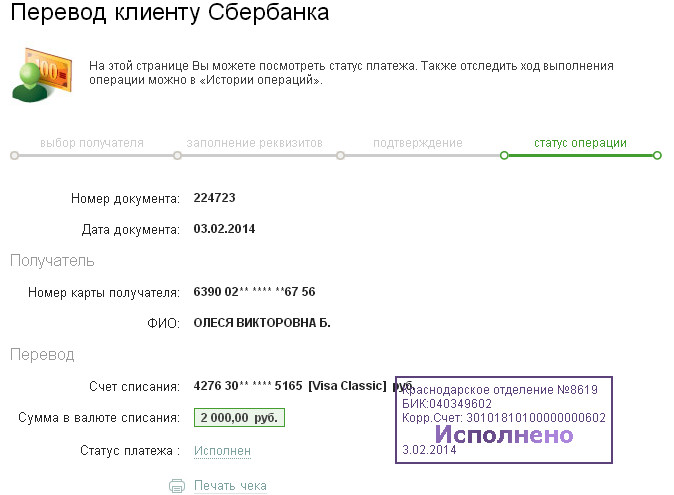
Task: Click БИК:040349602 in the stamp
Action: coord(447,404)
